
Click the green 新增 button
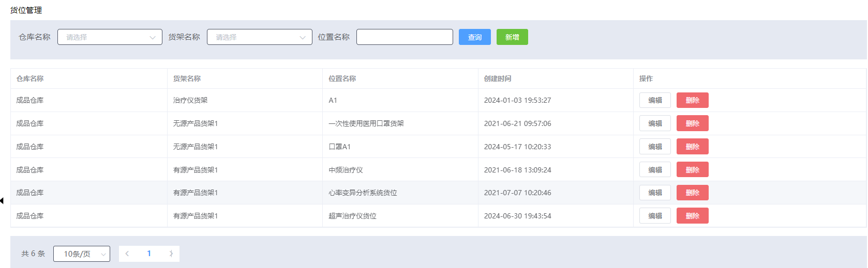512,37
